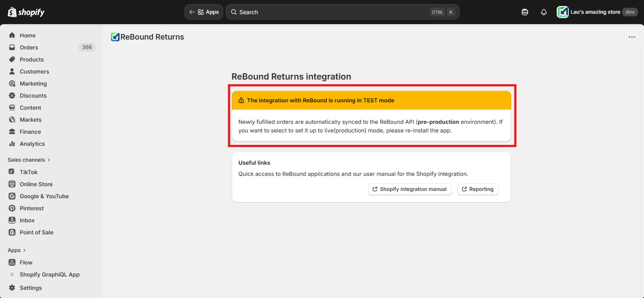Click the Shopify logo

coord(26,12)
